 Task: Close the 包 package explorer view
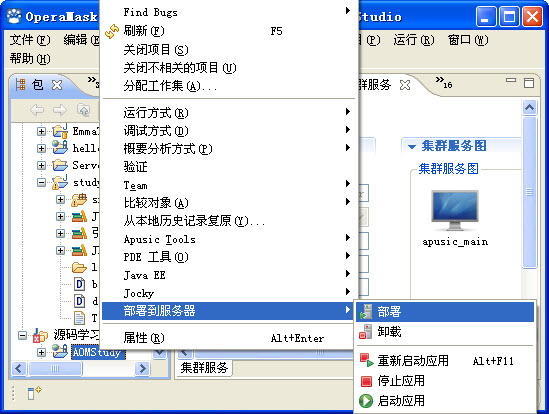point(57,85)
